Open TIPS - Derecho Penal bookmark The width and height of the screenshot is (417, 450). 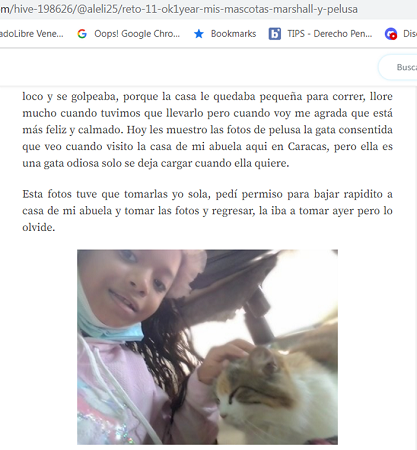tap(330, 34)
